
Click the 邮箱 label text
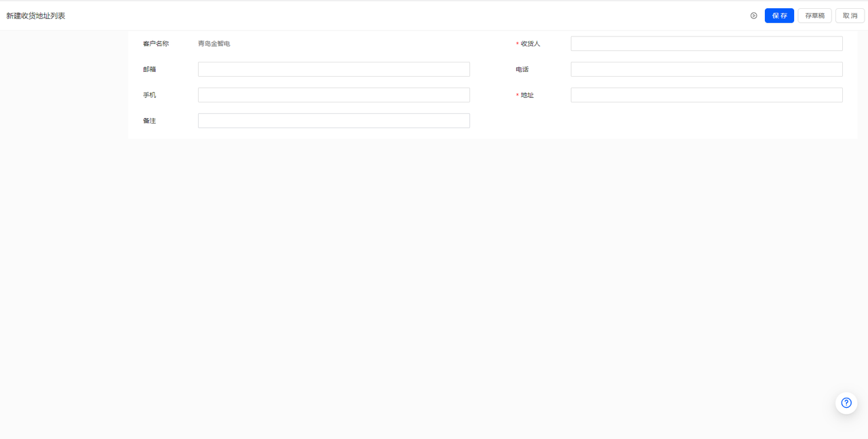pos(149,69)
